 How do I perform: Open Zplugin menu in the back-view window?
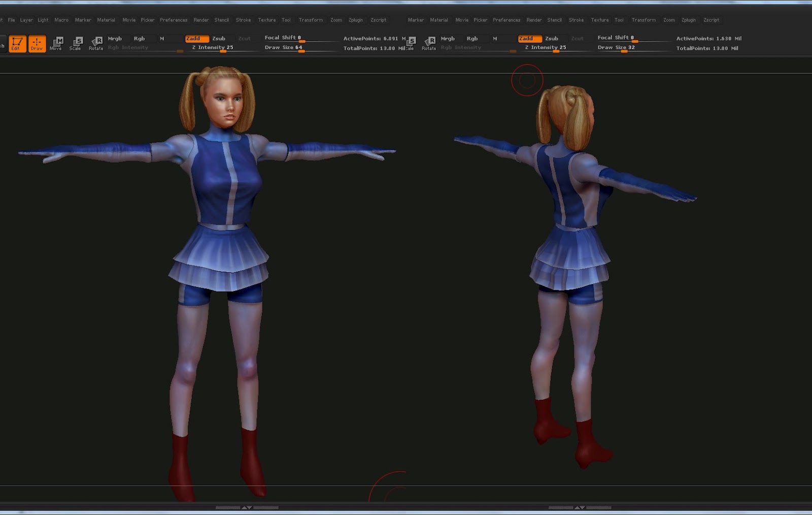tap(689, 20)
